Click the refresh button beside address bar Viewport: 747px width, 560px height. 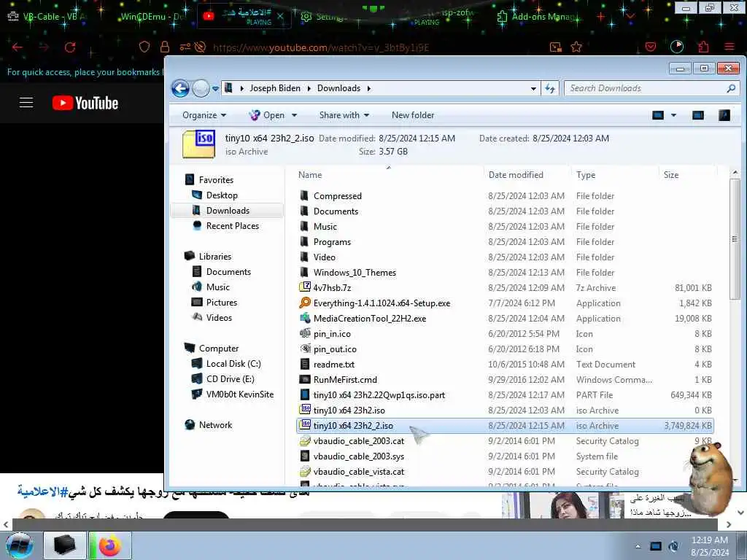pos(550,88)
